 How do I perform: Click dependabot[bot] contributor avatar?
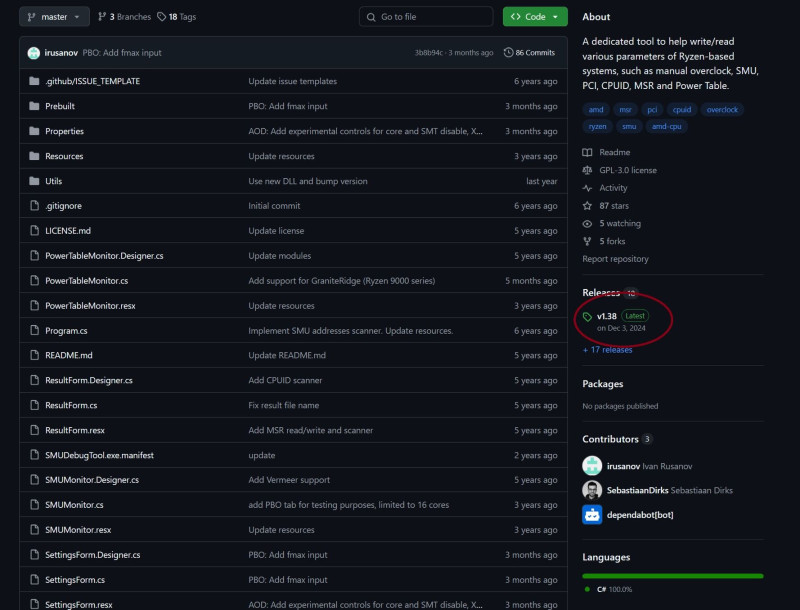(x=592, y=515)
